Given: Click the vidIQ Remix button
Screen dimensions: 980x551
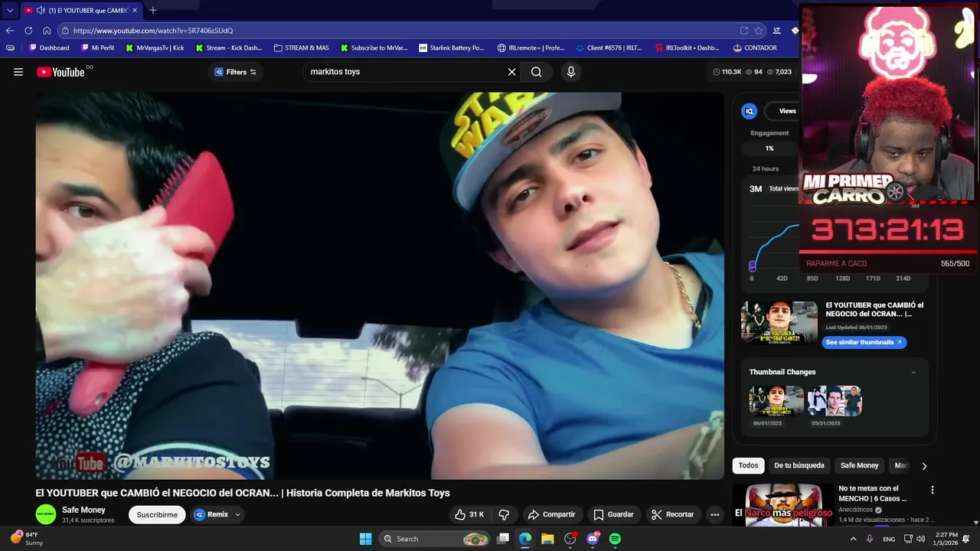Looking at the screenshot, I should click(211, 514).
